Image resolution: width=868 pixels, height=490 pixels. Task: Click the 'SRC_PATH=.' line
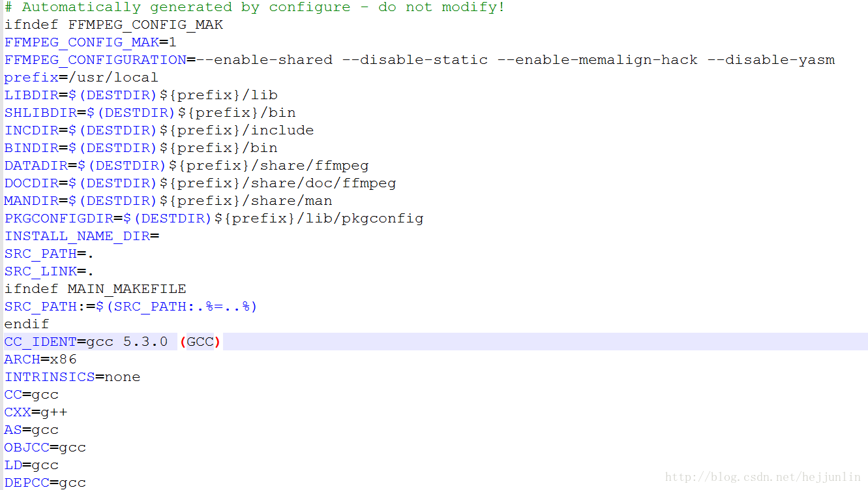tap(50, 254)
